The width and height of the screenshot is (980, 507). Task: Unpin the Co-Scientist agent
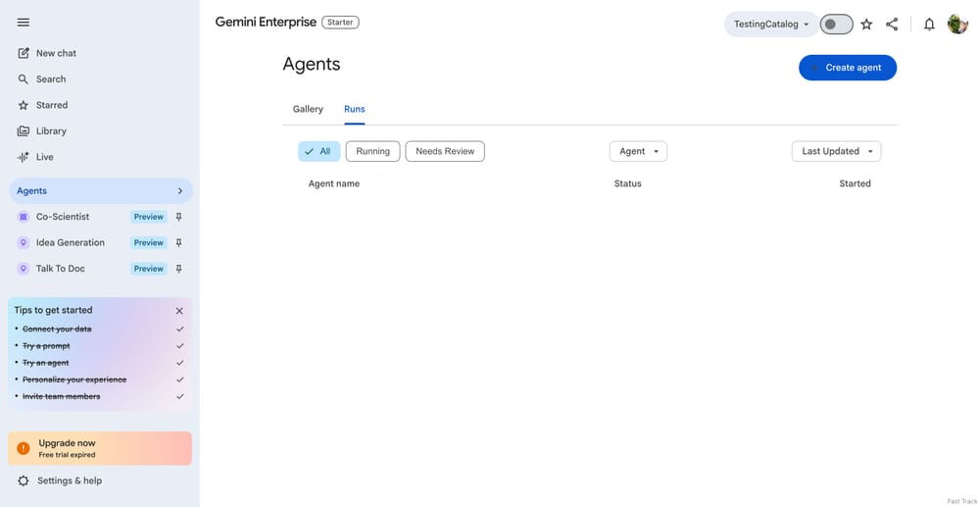[x=178, y=217]
